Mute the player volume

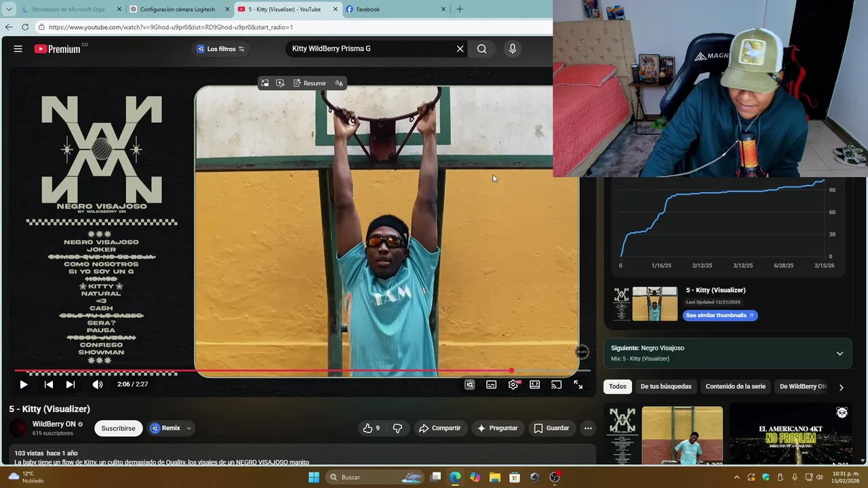click(x=98, y=384)
